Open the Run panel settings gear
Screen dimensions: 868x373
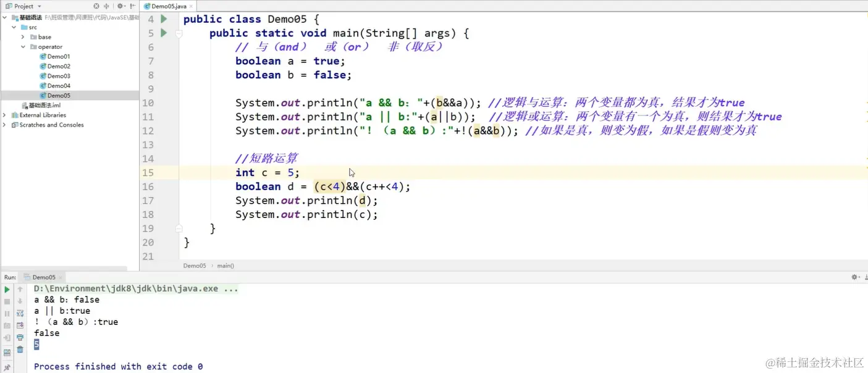[854, 277]
